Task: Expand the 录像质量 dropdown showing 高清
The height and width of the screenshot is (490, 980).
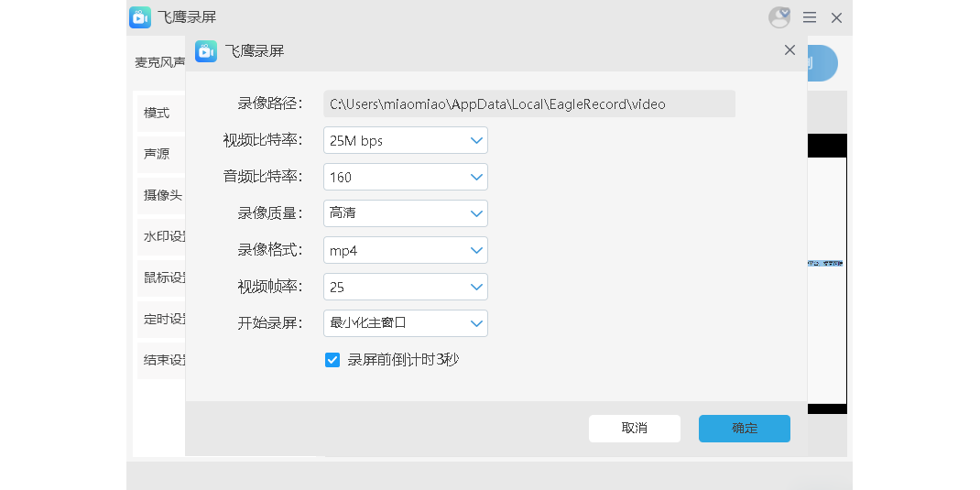Action: 406,213
